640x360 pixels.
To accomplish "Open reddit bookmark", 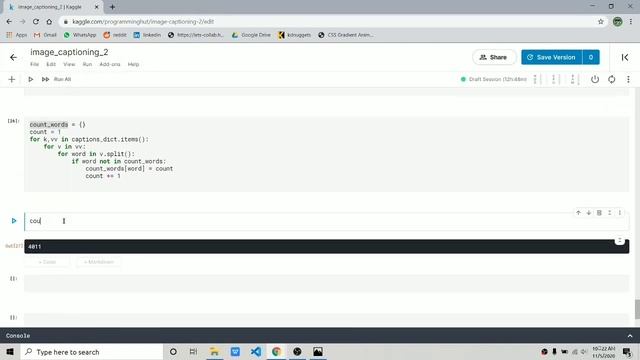I will 115,35.
